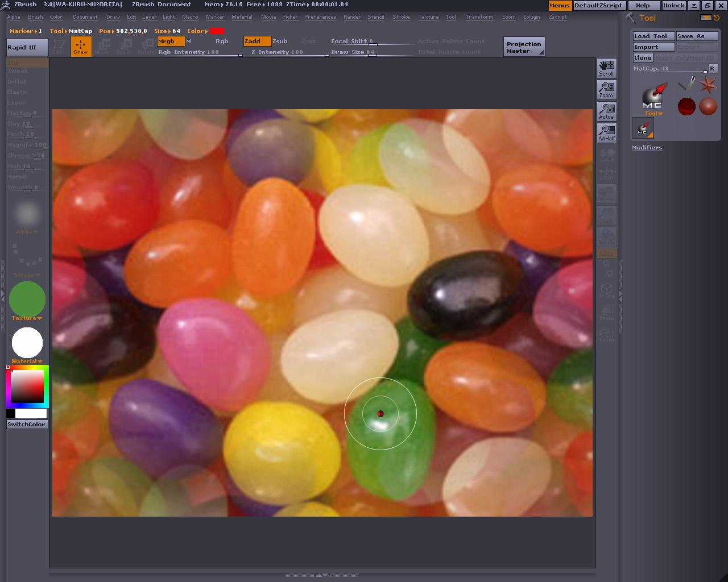Screen dimensions: 728x582
Task: Click the Zoom magnifier icon
Action: click(x=606, y=89)
